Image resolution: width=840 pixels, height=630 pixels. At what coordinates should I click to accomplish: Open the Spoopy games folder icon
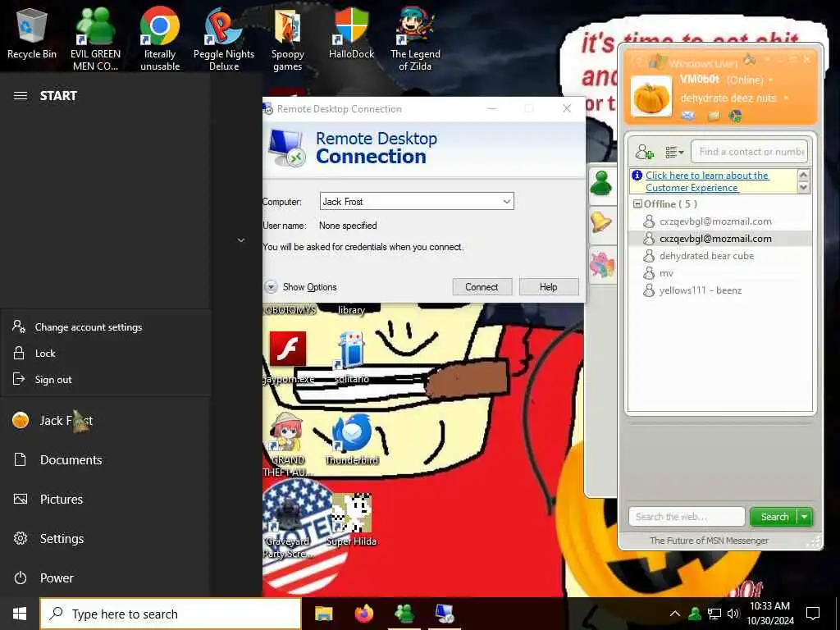[288, 39]
